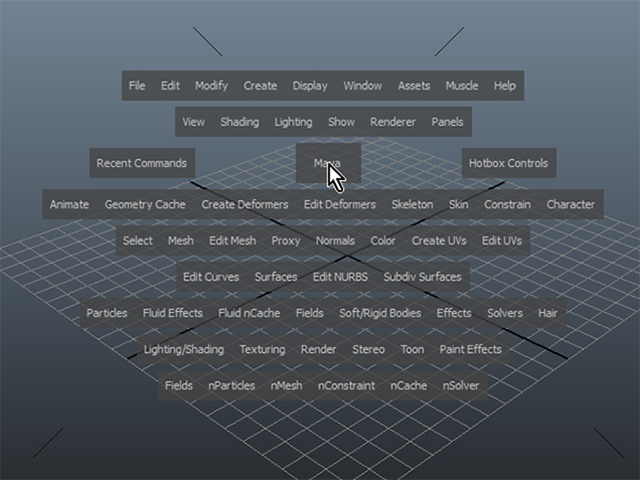Open the Toon menu

coord(413,350)
